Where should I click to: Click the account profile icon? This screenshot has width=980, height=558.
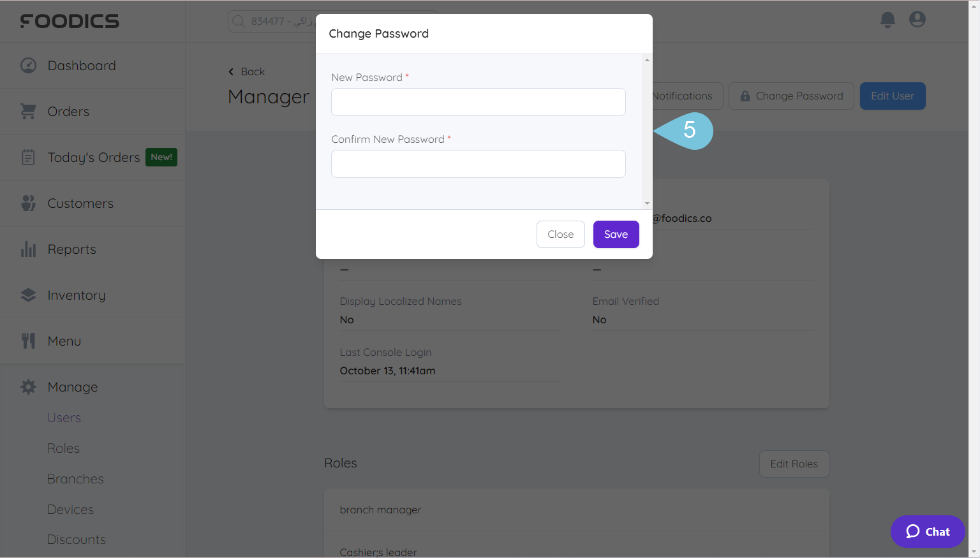[917, 19]
